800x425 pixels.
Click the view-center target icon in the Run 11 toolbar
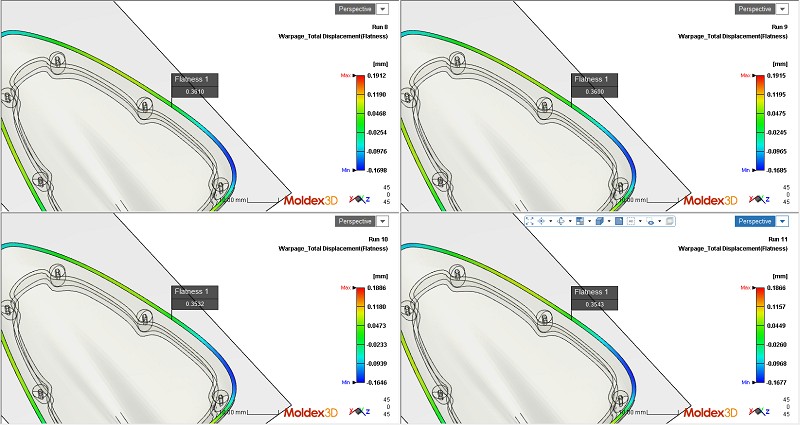[x=541, y=221]
